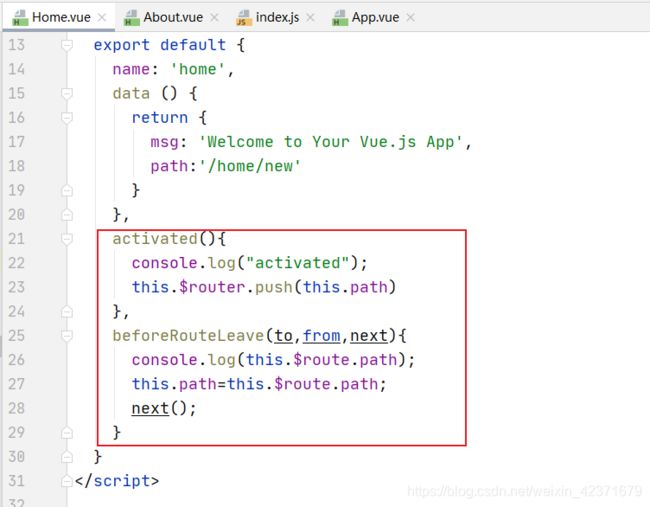Viewport: 650px width, 507px height.
Task: Click the index.js tab's JS file icon
Action: pyautogui.click(x=243, y=17)
